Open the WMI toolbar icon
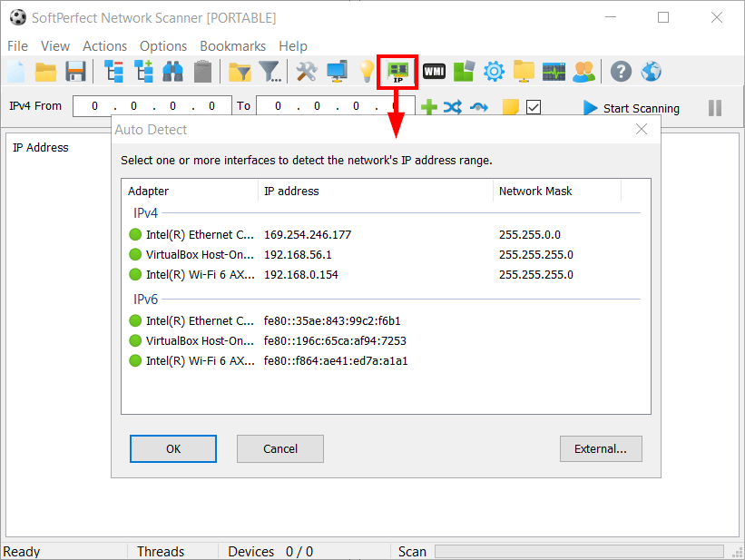 (434, 72)
